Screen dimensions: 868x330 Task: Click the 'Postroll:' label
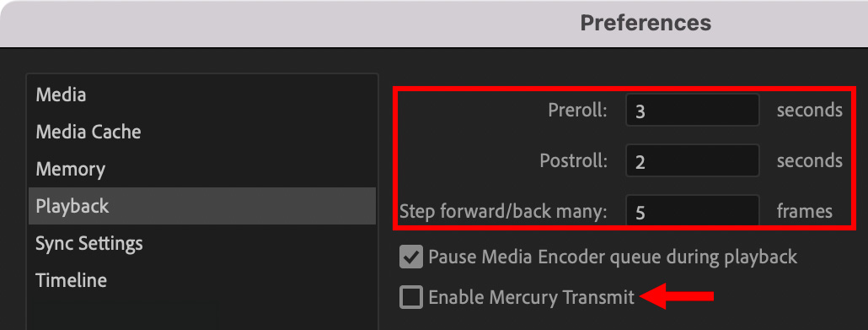574,161
